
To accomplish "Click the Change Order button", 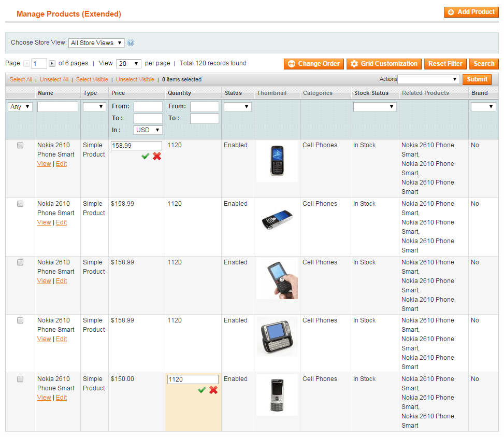I will [x=314, y=64].
